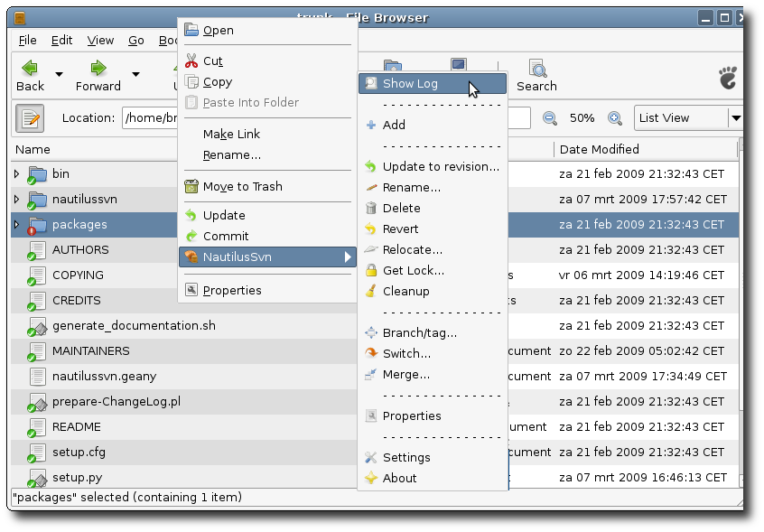The height and width of the screenshot is (532, 764).
Task: Click Properties icon in main context menu
Action: (x=191, y=290)
